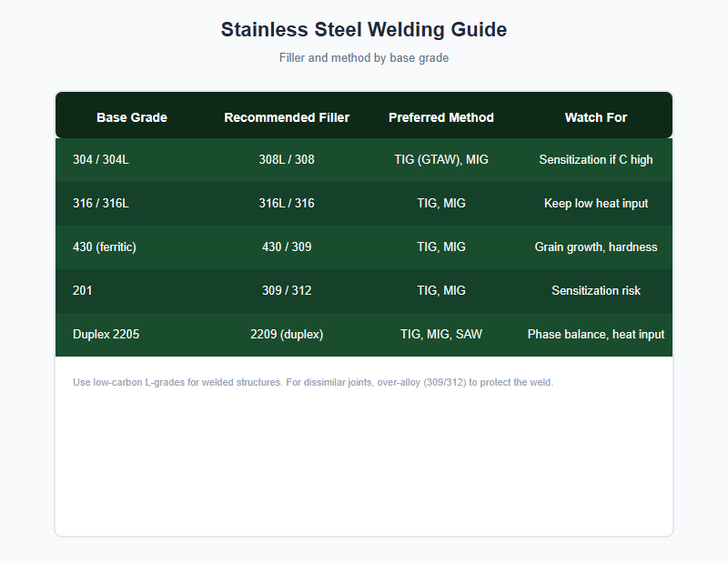Image resolution: width=728 pixels, height=564 pixels.
Task: Click the '316 / 316L' base grade cell
Action: 101,204
